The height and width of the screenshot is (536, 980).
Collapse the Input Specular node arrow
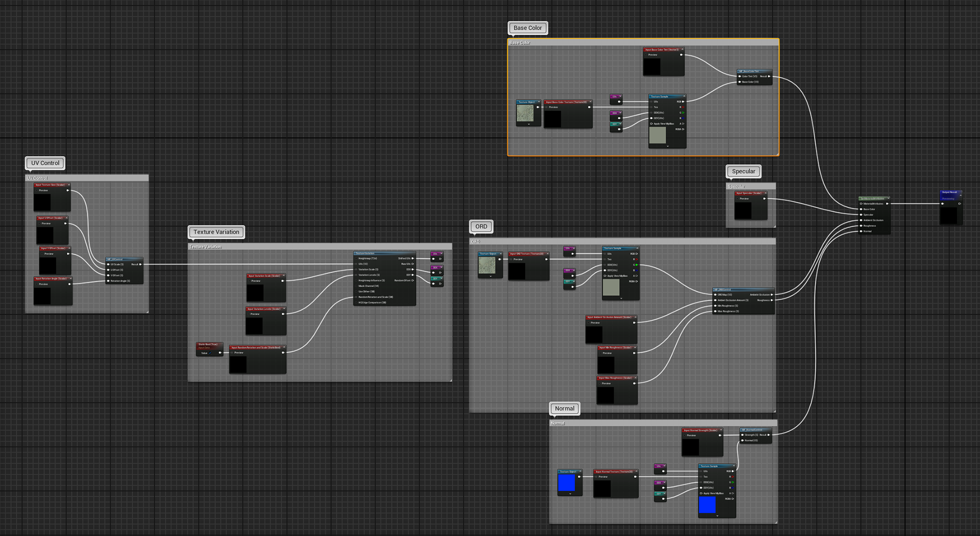(765, 193)
